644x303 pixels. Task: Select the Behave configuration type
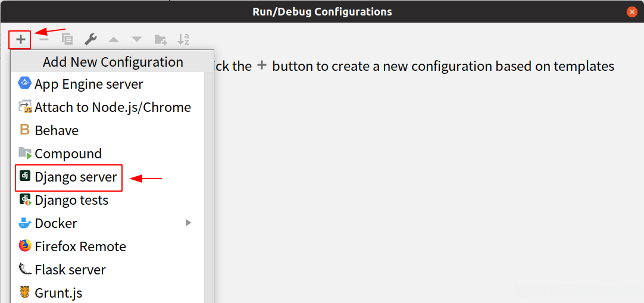coord(57,130)
